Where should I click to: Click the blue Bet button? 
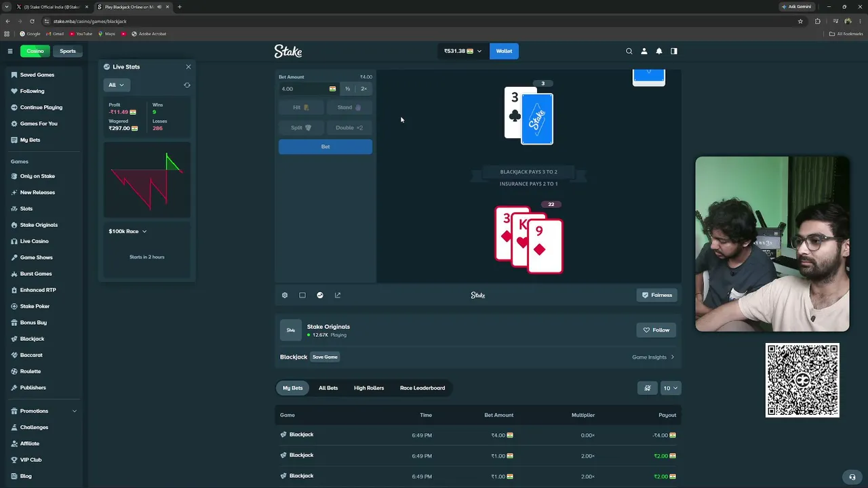[325, 146]
